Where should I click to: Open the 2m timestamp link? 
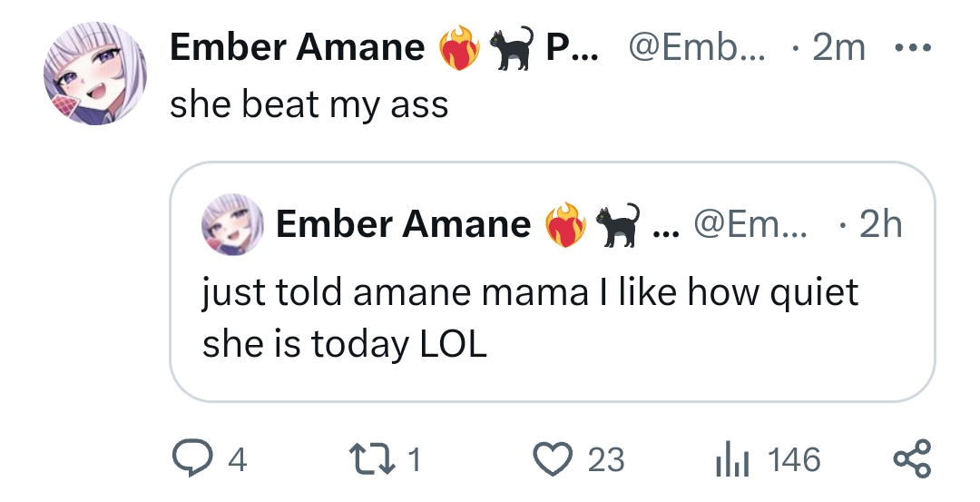pos(838,48)
